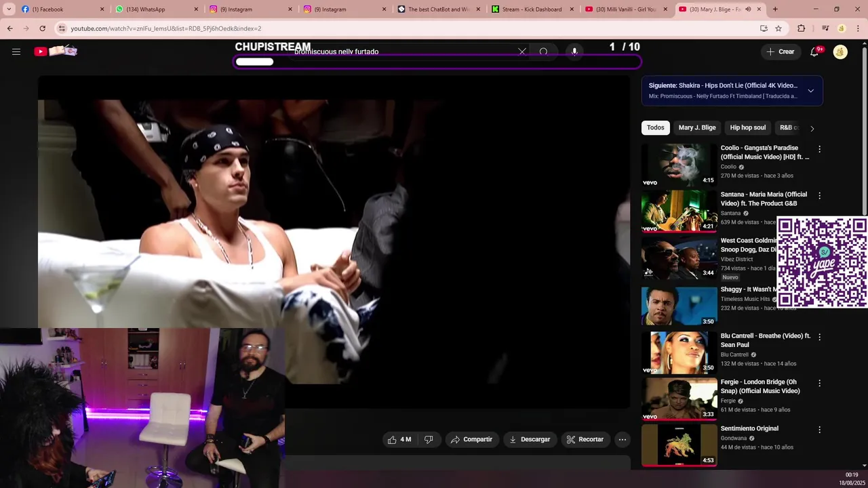Image resolution: width=868 pixels, height=488 pixels.
Task: Close the WhatsApp tab
Action: 197,9
